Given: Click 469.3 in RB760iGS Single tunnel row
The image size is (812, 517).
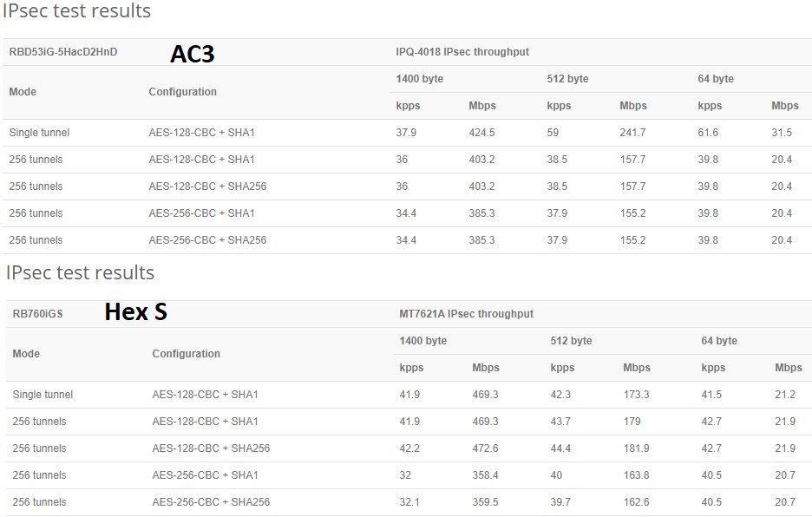Looking at the screenshot, I should coord(485,395).
